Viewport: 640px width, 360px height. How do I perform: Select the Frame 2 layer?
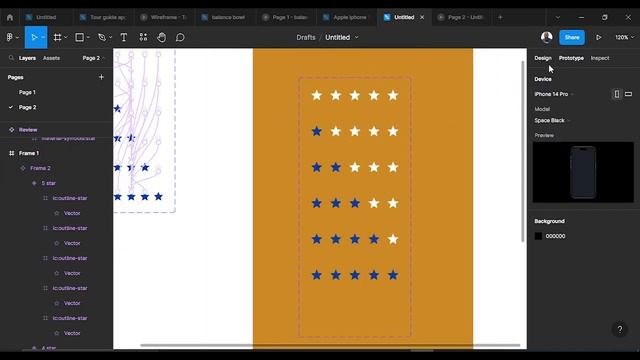(40, 168)
